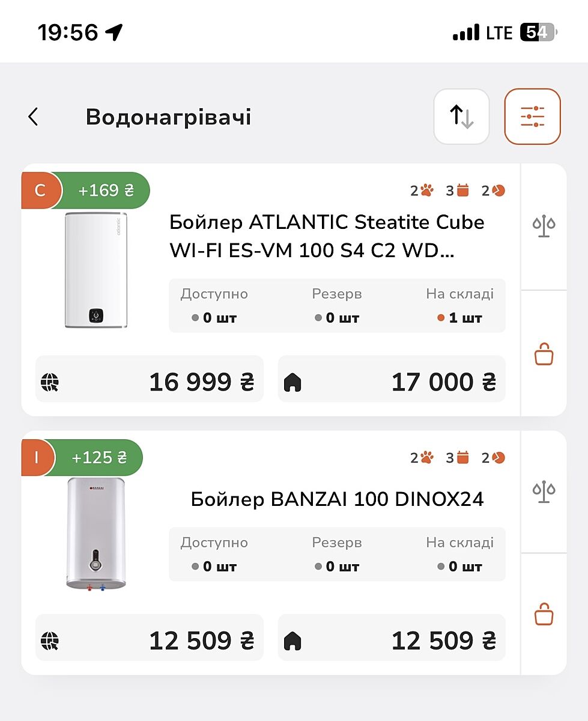Tap the back arrow next to Водонагрівачі
The width and height of the screenshot is (588, 721).
pyautogui.click(x=34, y=117)
